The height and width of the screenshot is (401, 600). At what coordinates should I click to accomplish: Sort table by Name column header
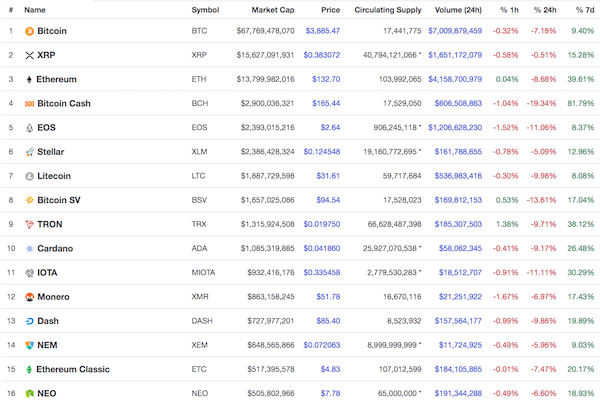point(35,10)
